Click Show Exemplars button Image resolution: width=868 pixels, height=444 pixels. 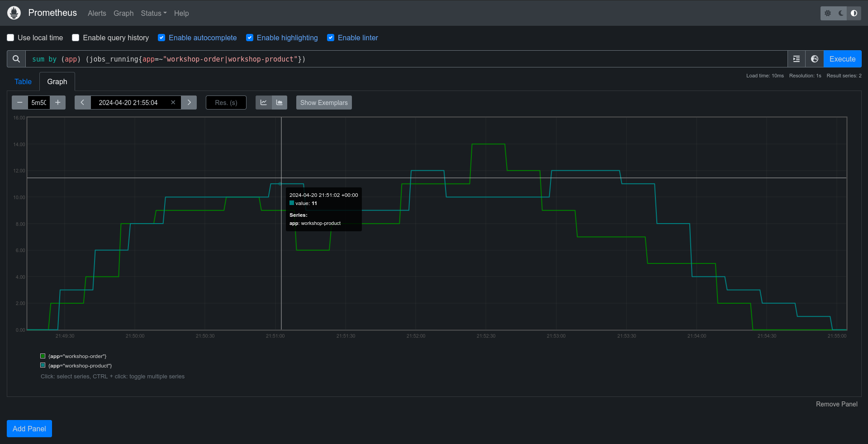click(324, 103)
